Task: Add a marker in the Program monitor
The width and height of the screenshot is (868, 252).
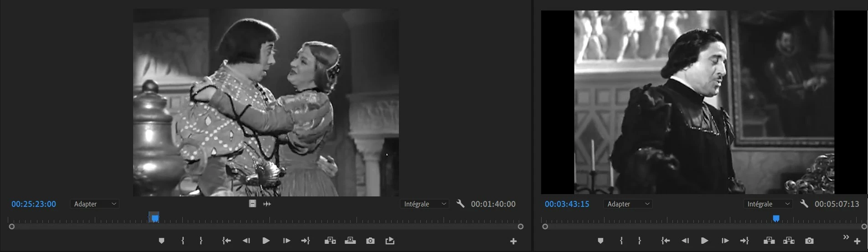Action: tap(600, 241)
